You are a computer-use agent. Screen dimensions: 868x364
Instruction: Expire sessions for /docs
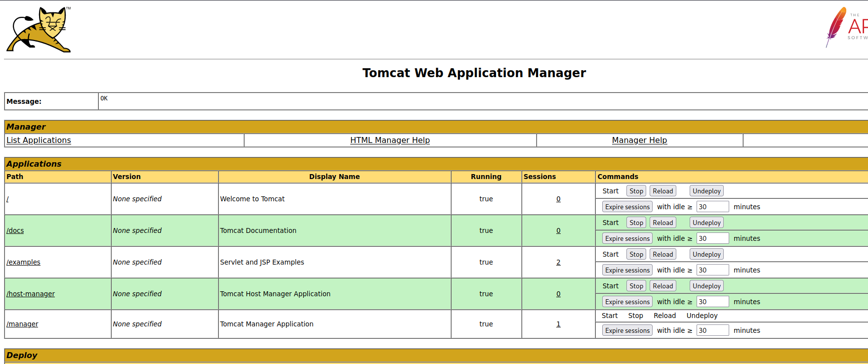click(x=627, y=238)
